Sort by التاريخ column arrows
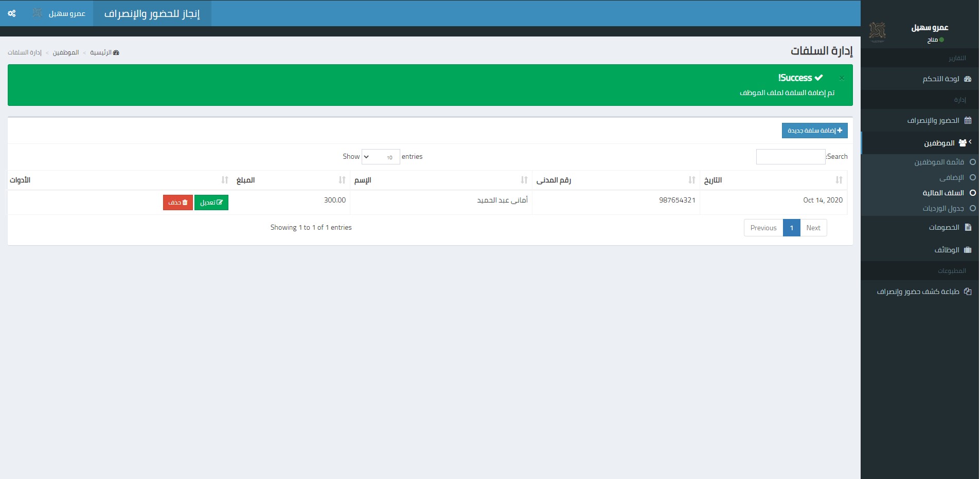This screenshot has width=980, height=479. point(839,180)
